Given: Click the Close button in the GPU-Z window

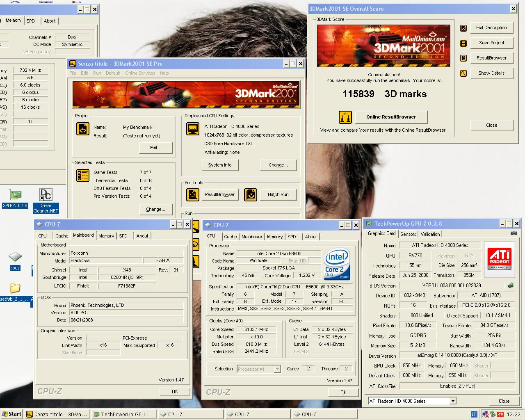Looking at the screenshot, I should click(504, 401).
